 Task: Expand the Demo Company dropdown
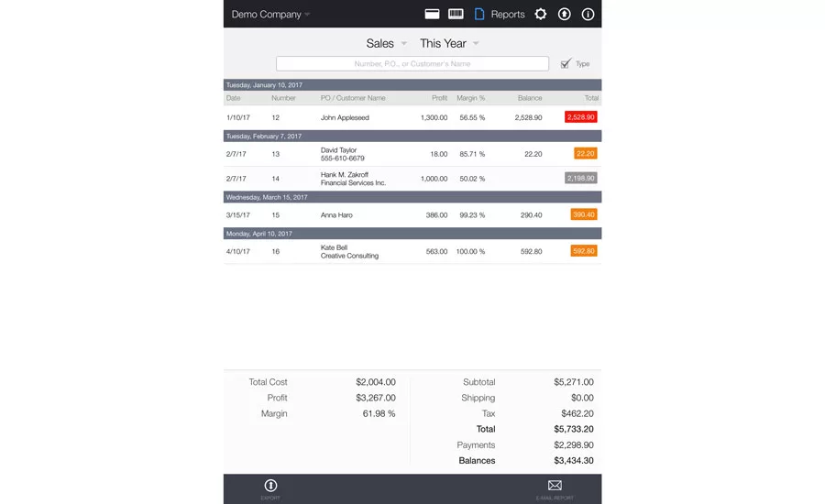[x=270, y=15]
